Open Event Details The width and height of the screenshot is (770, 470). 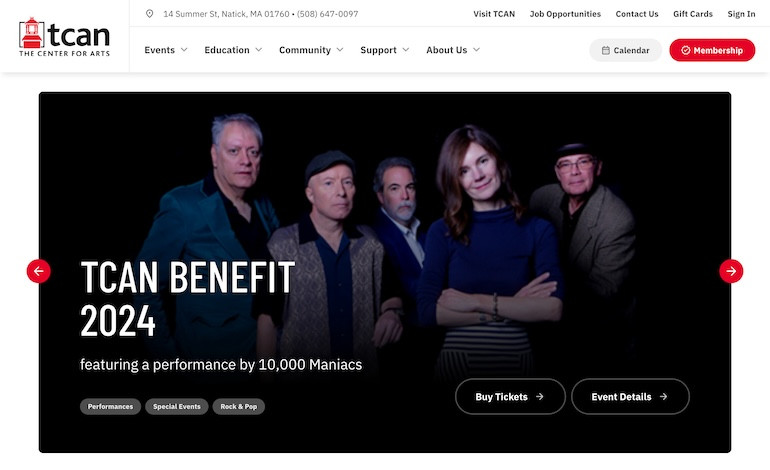(630, 397)
